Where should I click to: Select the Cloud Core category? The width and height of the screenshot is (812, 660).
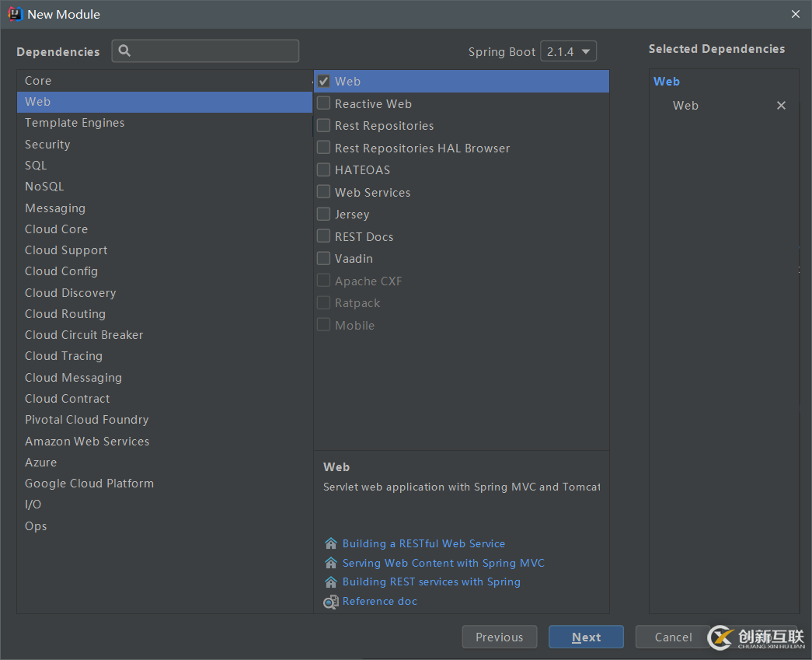[165, 229]
